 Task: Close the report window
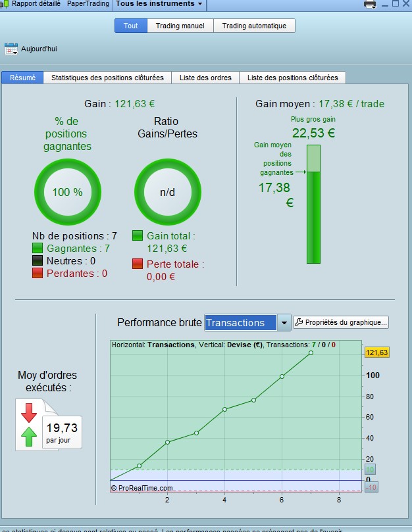click(x=406, y=4)
